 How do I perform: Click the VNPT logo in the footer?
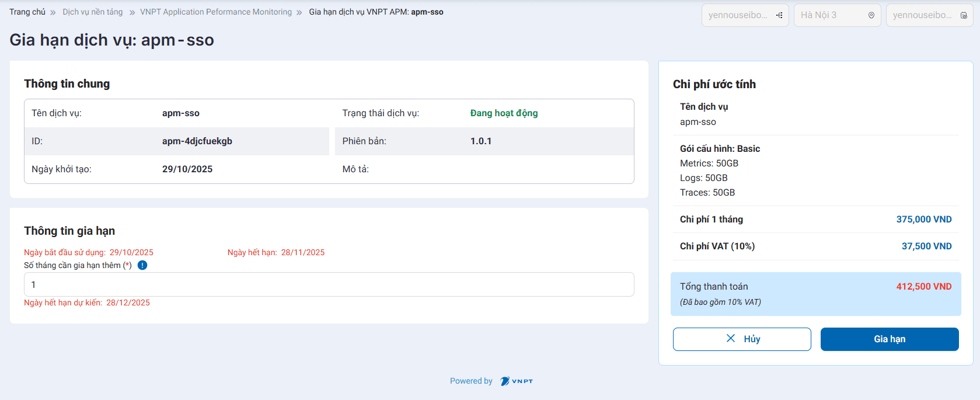pos(517,381)
